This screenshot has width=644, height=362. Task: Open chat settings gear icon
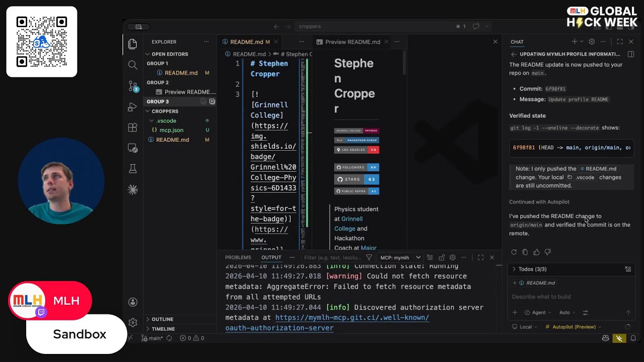click(x=592, y=42)
